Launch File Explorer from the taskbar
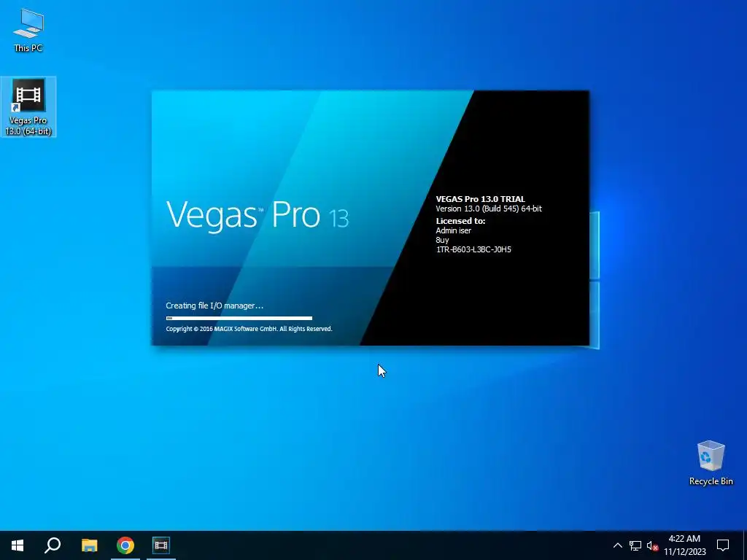 pyautogui.click(x=89, y=545)
